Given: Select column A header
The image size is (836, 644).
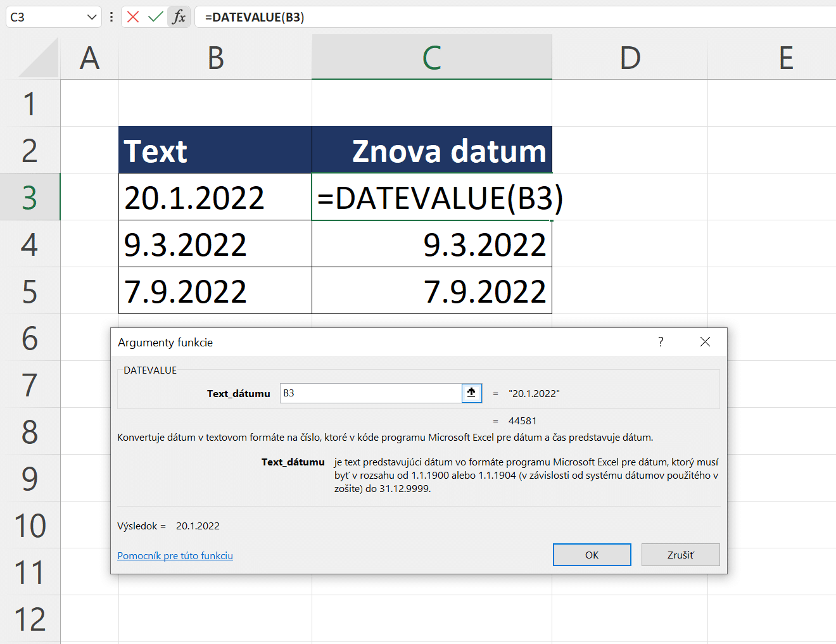Looking at the screenshot, I should click(x=89, y=58).
